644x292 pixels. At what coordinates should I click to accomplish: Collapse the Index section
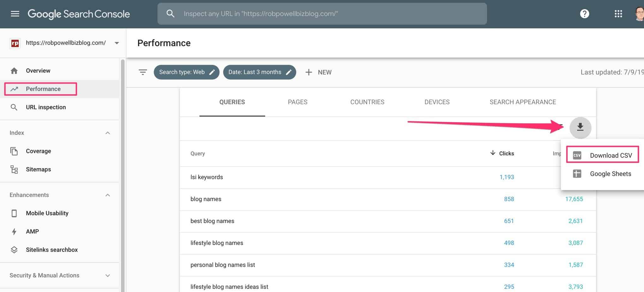click(x=108, y=133)
